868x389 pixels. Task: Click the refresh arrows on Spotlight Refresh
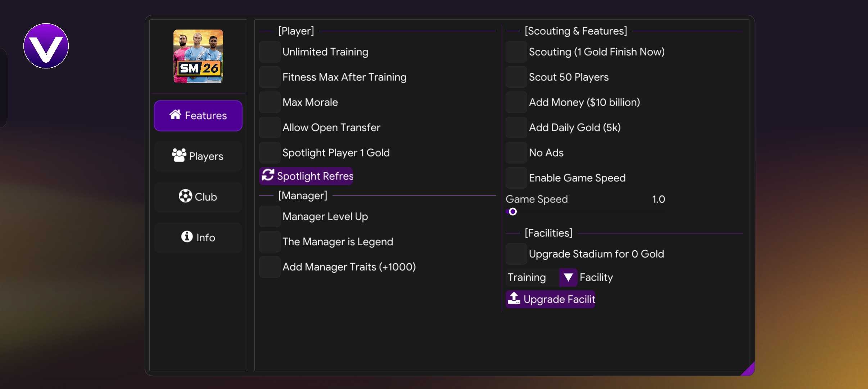coord(268,175)
